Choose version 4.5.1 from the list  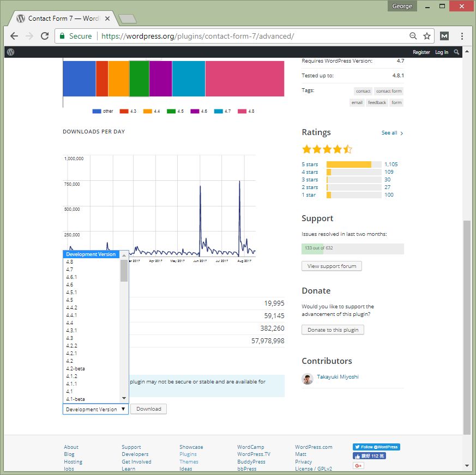click(x=91, y=292)
